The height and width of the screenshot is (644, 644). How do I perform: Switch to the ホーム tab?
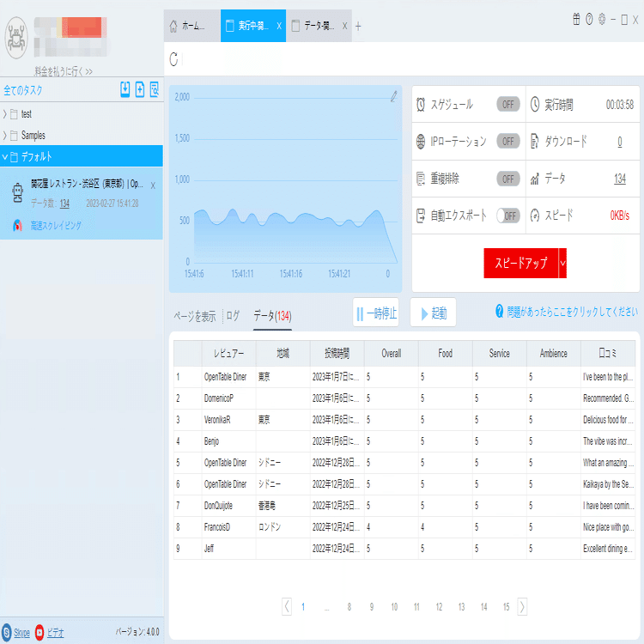click(191, 26)
